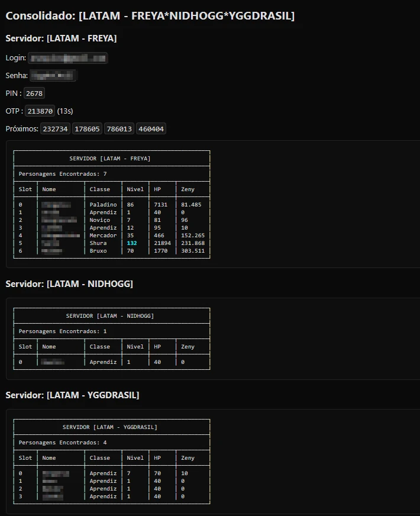420x516 pixels.
Task: Select the first code in Próximos list
Action: (56, 129)
